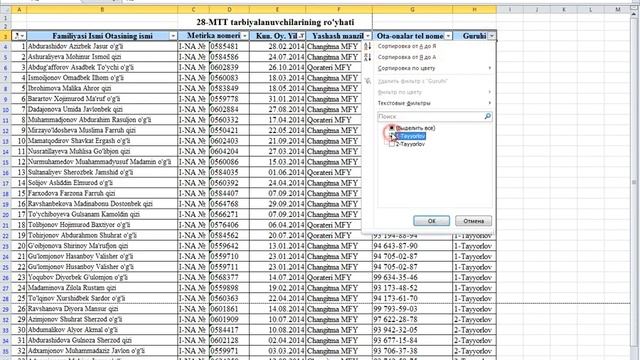This screenshot has height=360, width=640.
Task: Sort Guruhi column from Я to A
Action: pos(407,57)
